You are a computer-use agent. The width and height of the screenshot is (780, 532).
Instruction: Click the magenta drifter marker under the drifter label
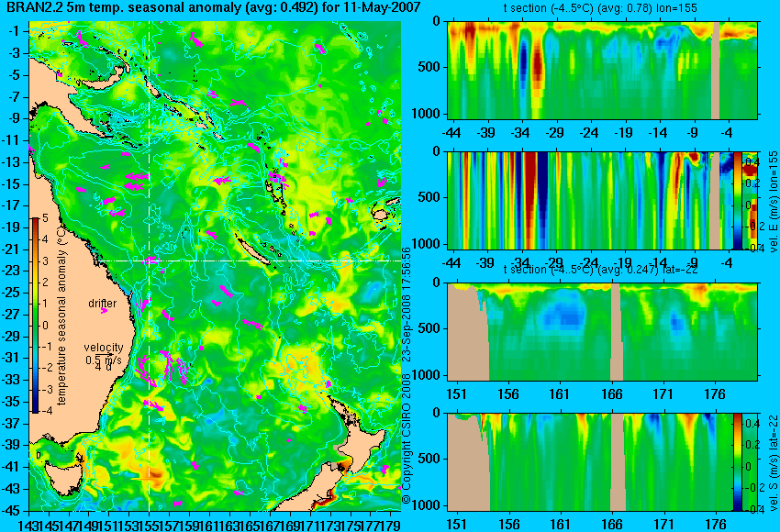point(104,311)
